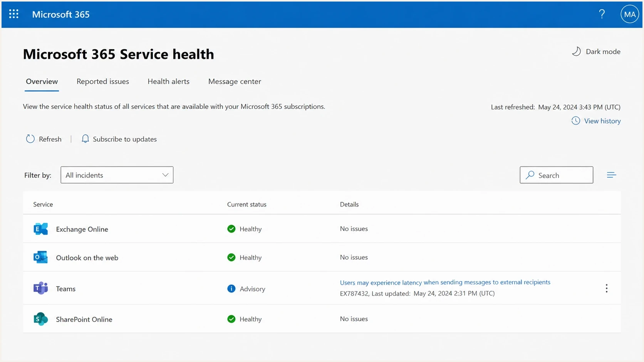
Task: Click No issues in Exchange Online row
Action: (354, 229)
